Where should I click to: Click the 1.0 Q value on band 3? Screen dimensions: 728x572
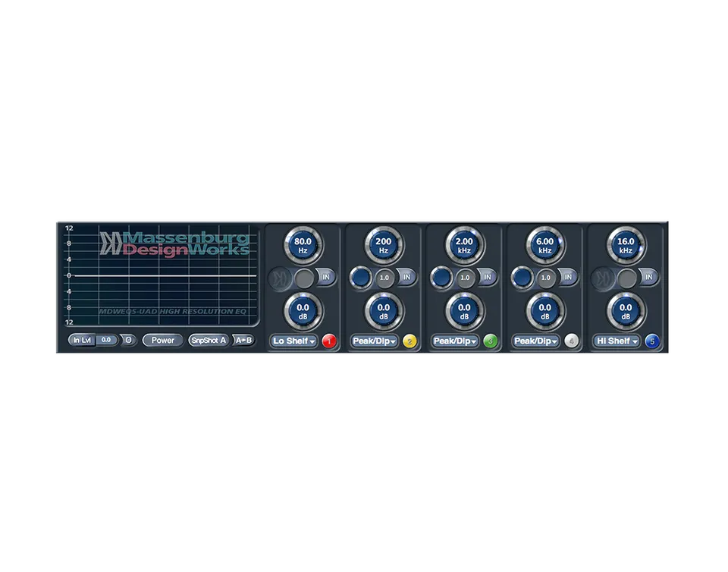coord(465,278)
